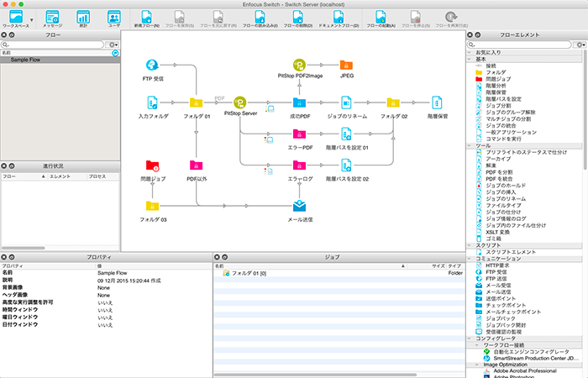The height and width of the screenshot is (378, 588).
Task: Pick HTTP要求 element in communication list
Action: tap(497, 265)
